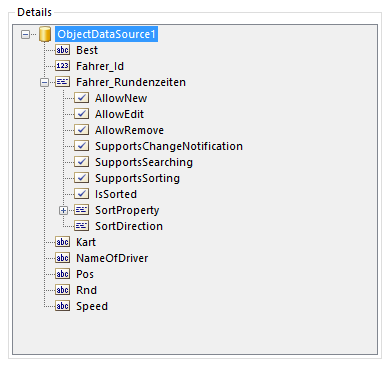The width and height of the screenshot is (391, 373).
Task: Toggle the SupportsSorting checkbox icon
Action: coord(81,178)
